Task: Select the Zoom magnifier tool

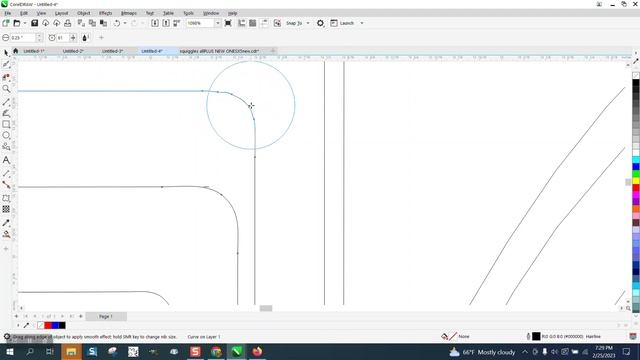Action: pos(6,89)
